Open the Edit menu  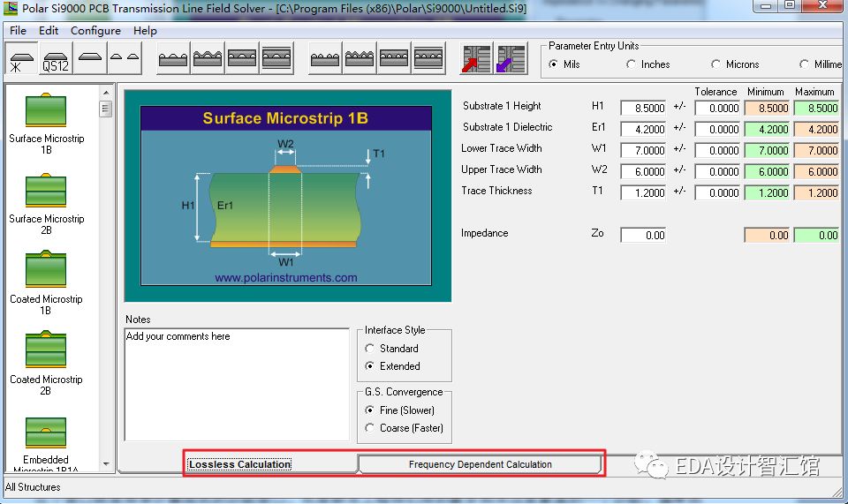[x=48, y=31]
